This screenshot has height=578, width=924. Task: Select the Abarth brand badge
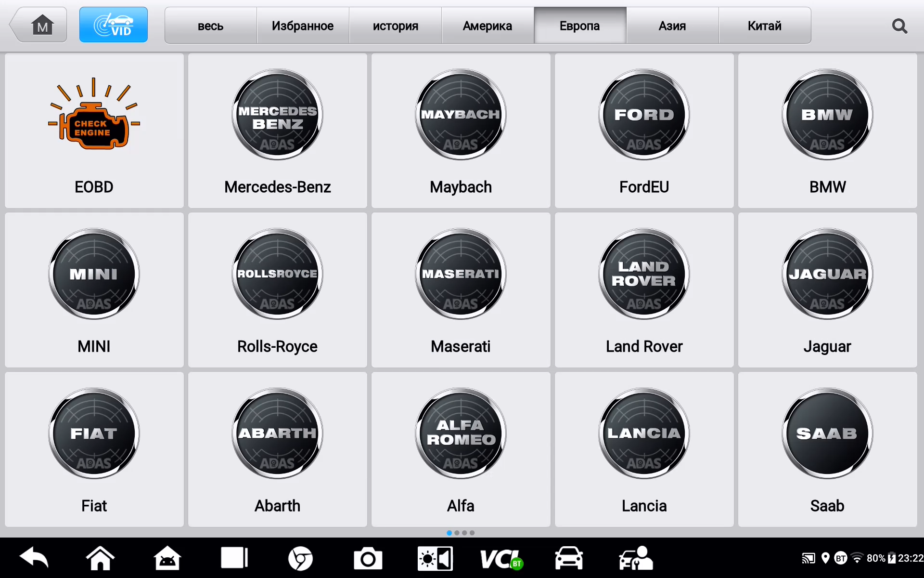[x=278, y=433]
